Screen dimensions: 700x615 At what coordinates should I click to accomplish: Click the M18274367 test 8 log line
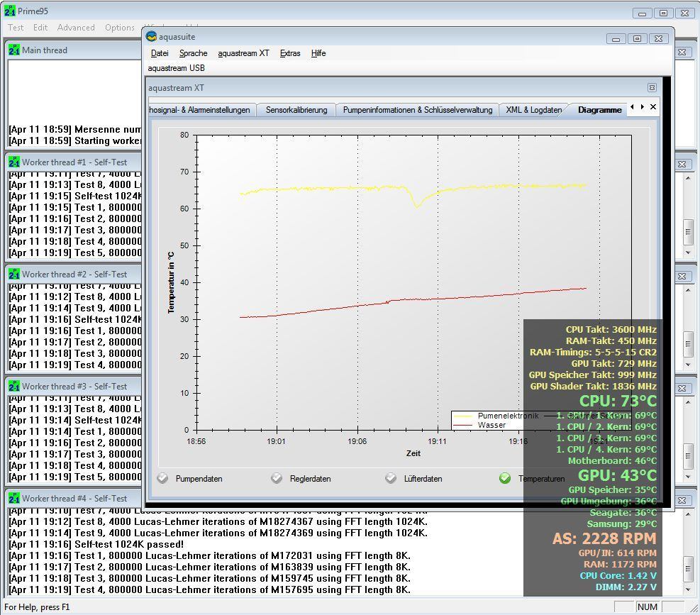pos(218,521)
